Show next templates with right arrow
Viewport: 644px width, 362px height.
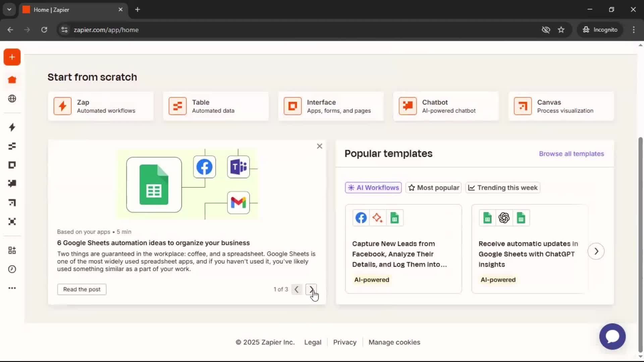[x=596, y=251]
